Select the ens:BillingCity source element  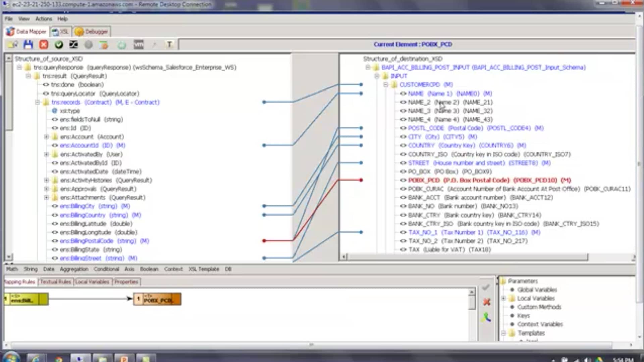point(77,206)
